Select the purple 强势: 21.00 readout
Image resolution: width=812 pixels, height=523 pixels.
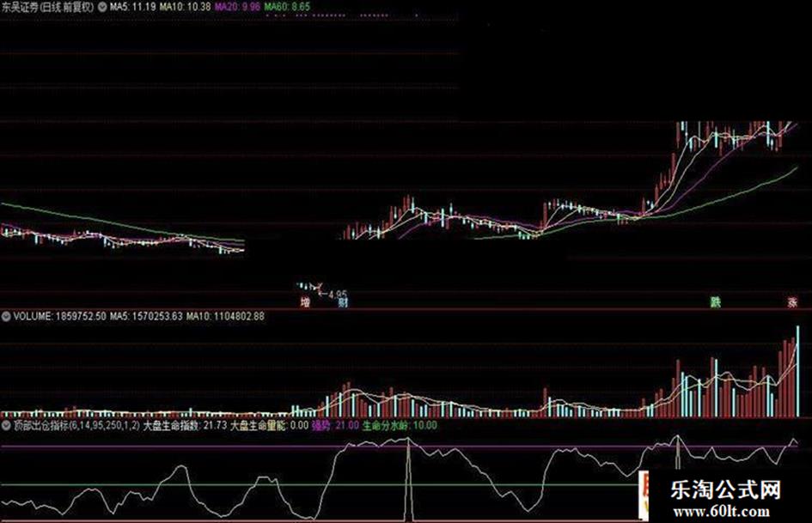pos(335,426)
